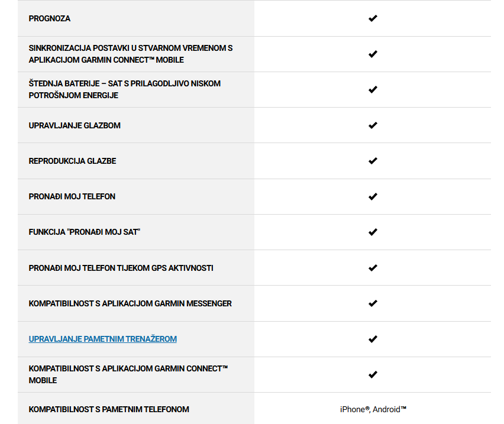
Task: Click the Kompatibilnost s aplikacijom Garmin Messenger label
Action: (130, 303)
